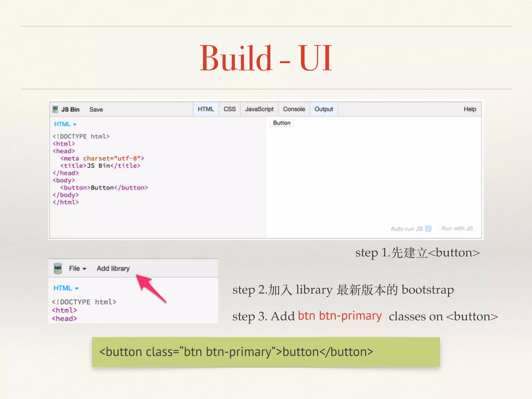Click the Add library menu item
The width and height of the screenshot is (532, 399).
113,268
